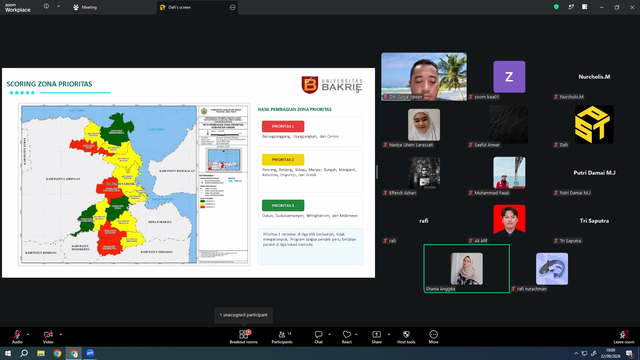Unmute the microphone via the Audio button
This screenshot has height=360, width=640.
pyautogui.click(x=17, y=337)
